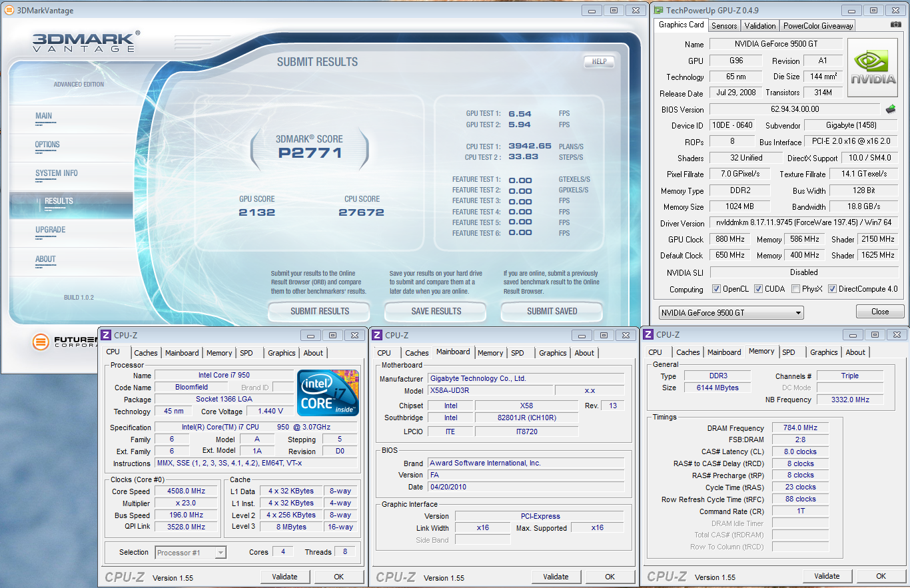Click the P2771 3DMark score

pos(310,153)
